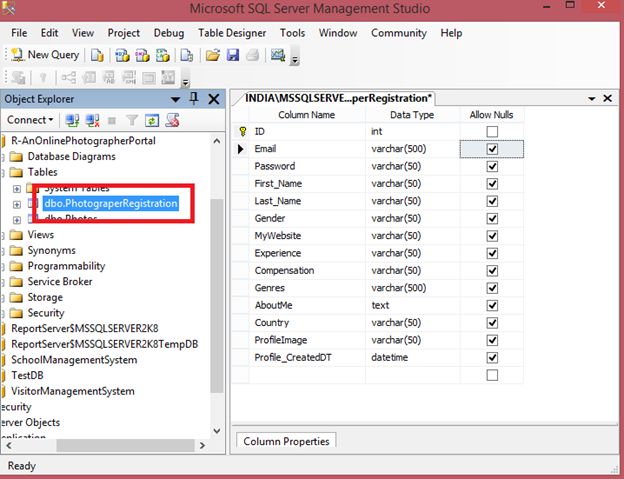This screenshot has height=479, width=624.
Task: Expand the System Tables node
Action: [17, 189]
